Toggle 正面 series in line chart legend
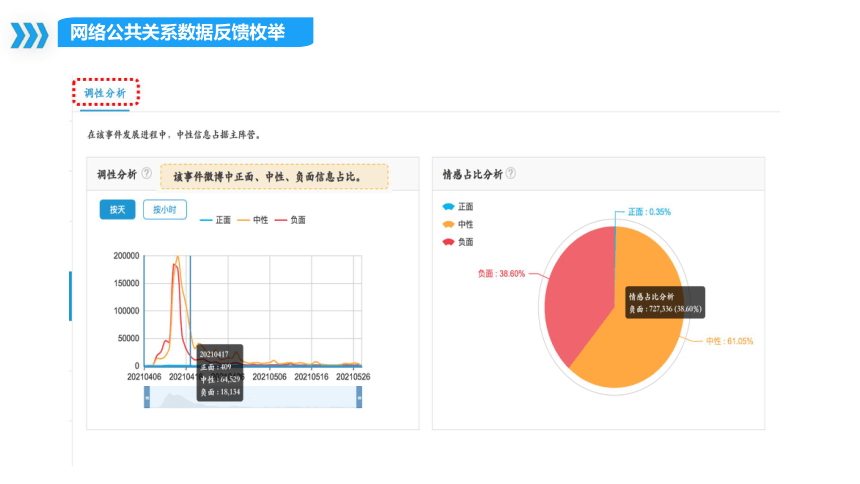The image size is (860, 484). (216, 220)
